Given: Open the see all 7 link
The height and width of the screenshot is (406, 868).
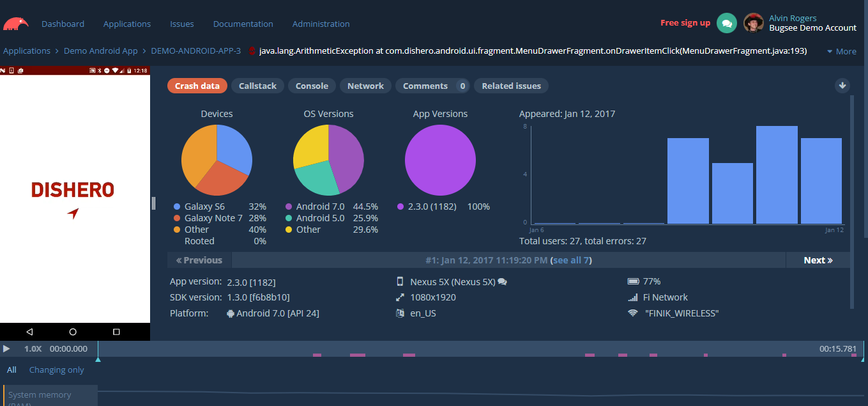Looking at the screenshot, I should (x=571, y=260).
